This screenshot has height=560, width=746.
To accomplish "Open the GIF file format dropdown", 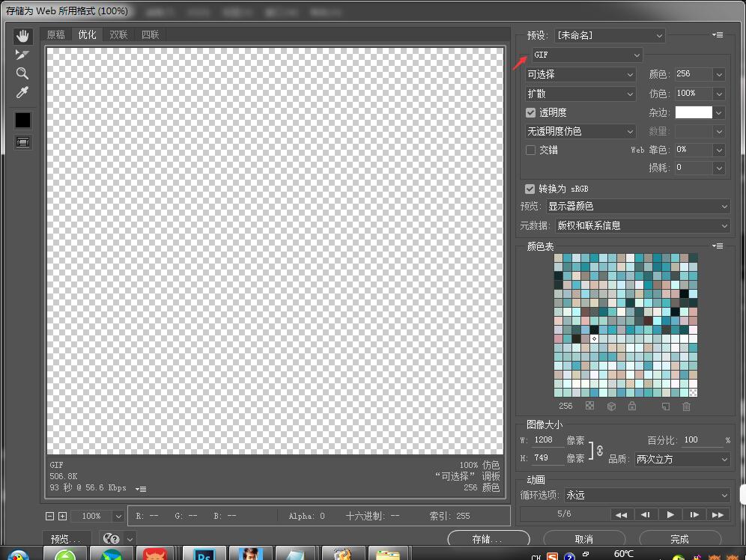I will pyautogui.click(x=587, y=55).
